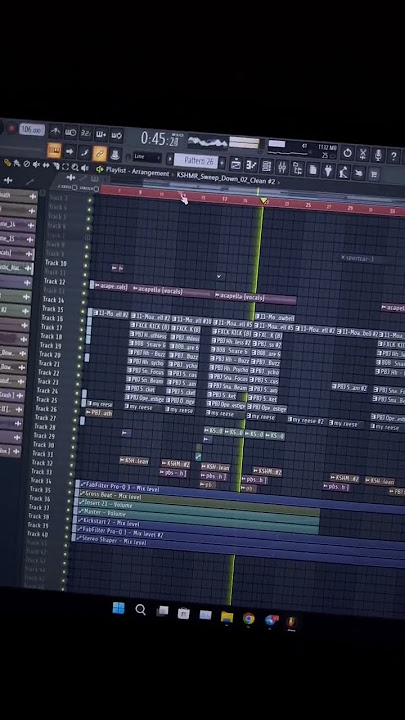
Task: Toggle the Z CROSS checkbox
Action: (x=75, y=188)
